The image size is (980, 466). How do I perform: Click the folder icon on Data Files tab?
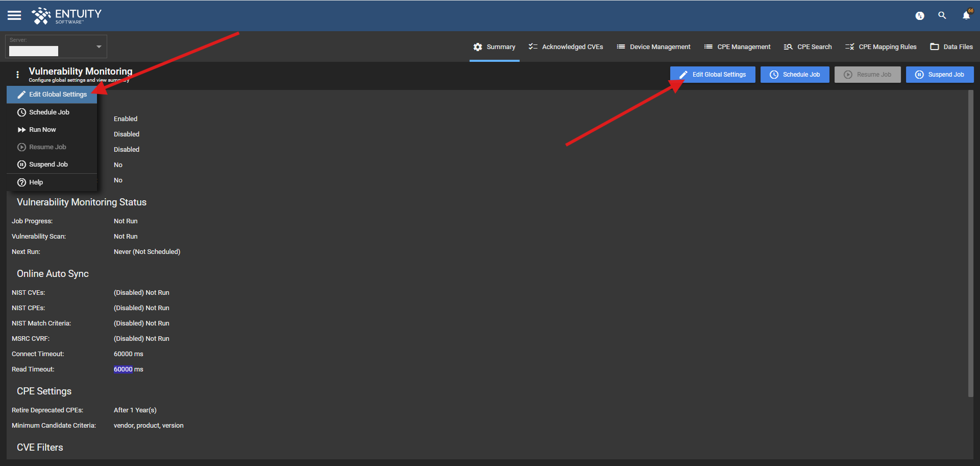pyautogui.click(x=935, y=46)
